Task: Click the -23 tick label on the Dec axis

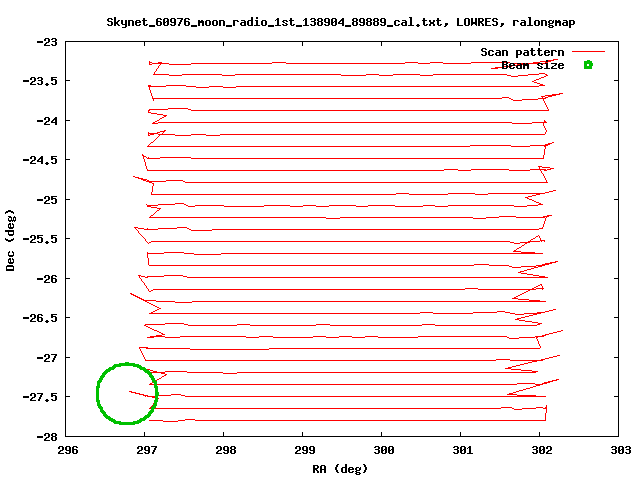Action: [47, 42]
